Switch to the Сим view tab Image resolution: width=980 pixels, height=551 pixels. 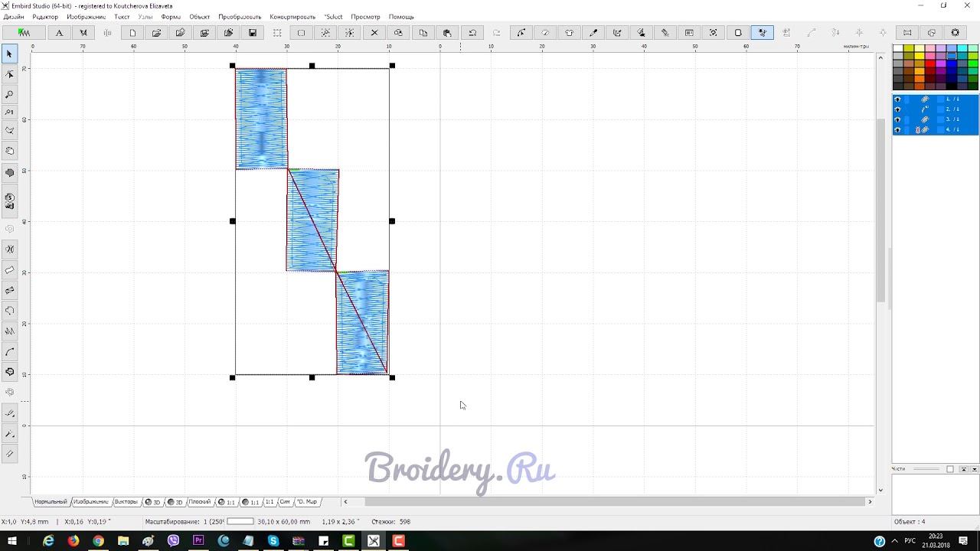coord(284,502)
